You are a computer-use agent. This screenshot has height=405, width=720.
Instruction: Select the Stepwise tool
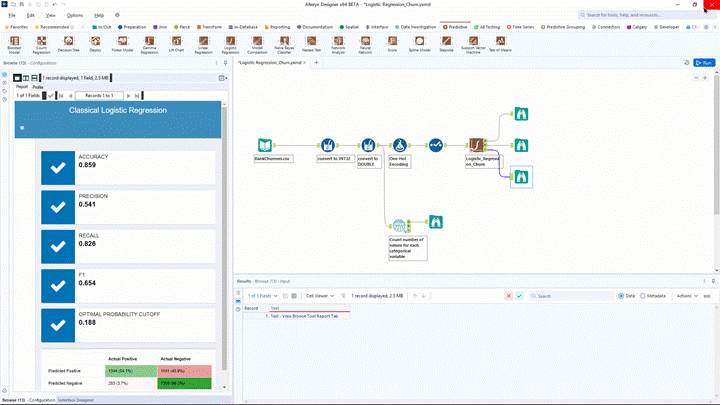[x=446, y=44]
